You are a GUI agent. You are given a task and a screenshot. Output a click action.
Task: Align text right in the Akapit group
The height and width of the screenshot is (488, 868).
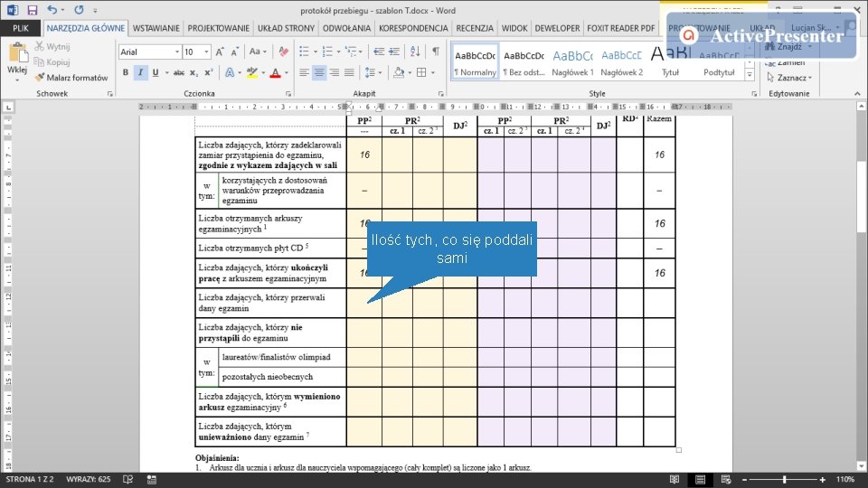coord(335,72)
